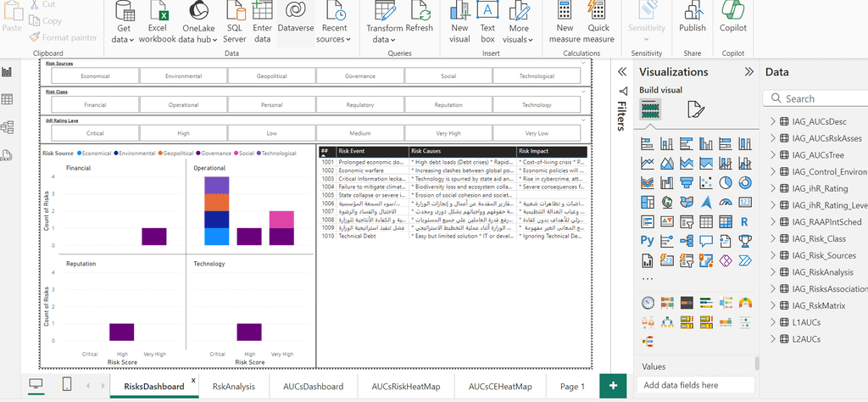Select the Card 123 visual
Image resolution: width=868 pixels, height=402 pixels.
pos(745,202)
